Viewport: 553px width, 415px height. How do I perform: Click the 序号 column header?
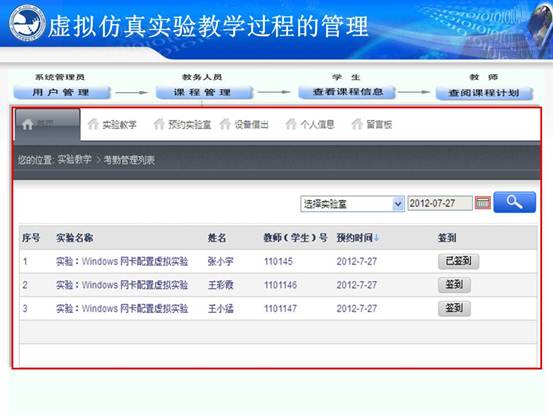tap(31, 238)
